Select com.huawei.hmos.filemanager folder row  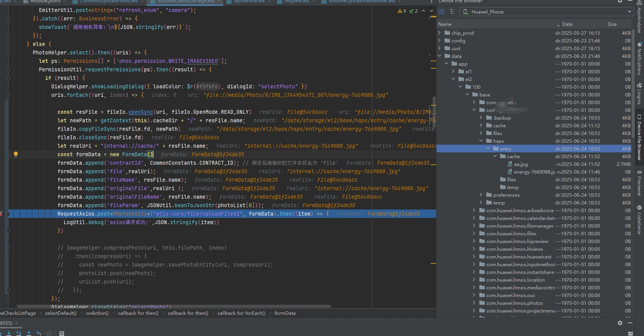[534, 226]
